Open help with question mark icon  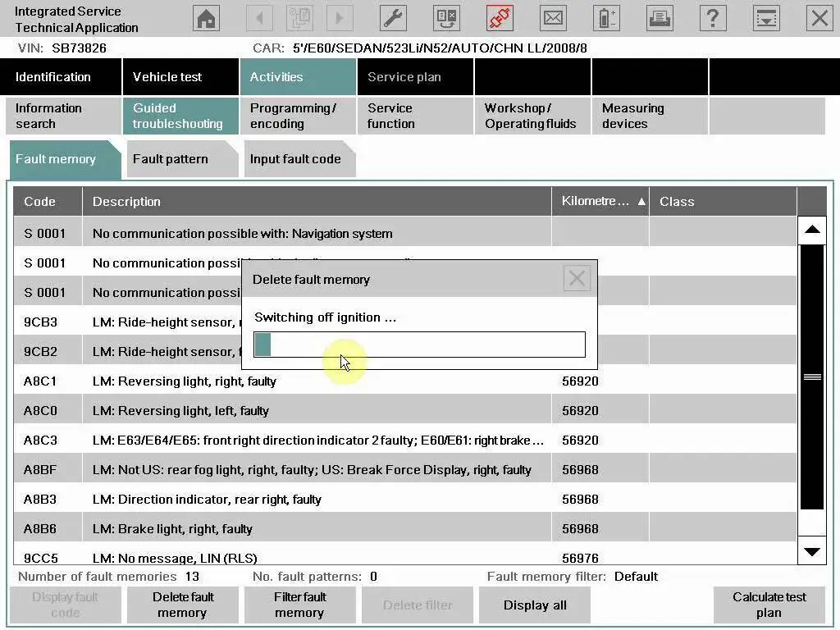click(713, 19)
